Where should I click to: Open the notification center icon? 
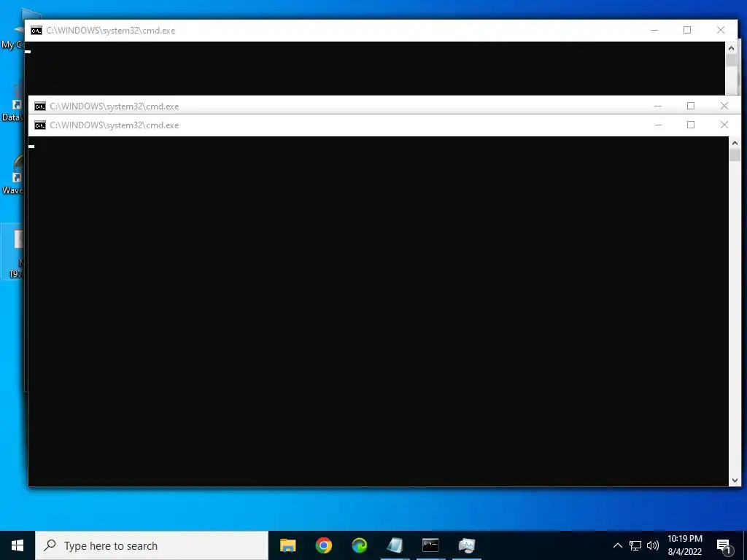point(724,546)
